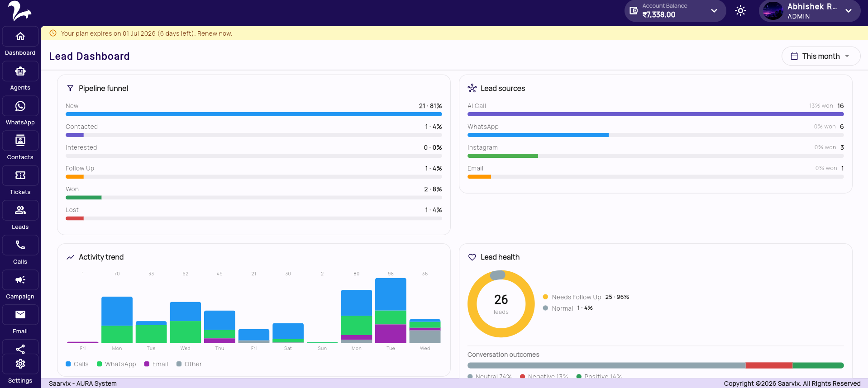Viewport: 868px width, 388px height.
Task: Click the conversation outcomes positive green segment
Action: [818, 365]
